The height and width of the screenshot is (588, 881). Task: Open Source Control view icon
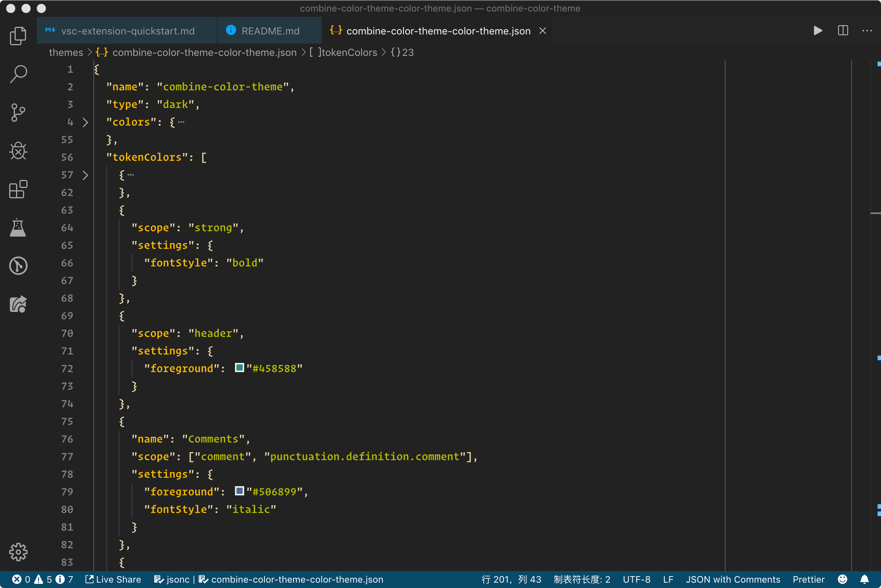[x=18, y=113]
